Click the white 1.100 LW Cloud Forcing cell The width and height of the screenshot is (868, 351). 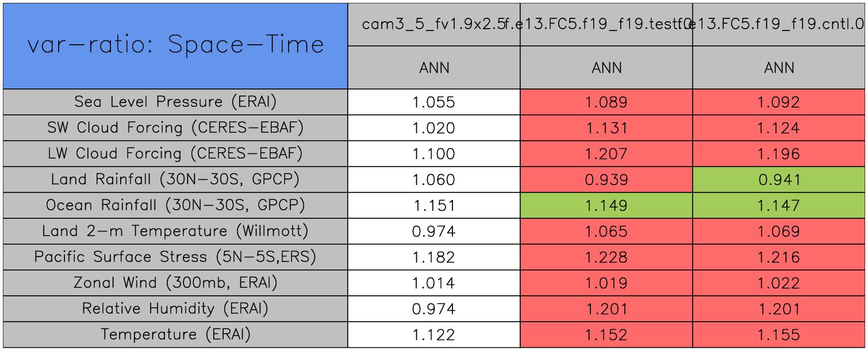pyautogui.click(x=434, y=154)
